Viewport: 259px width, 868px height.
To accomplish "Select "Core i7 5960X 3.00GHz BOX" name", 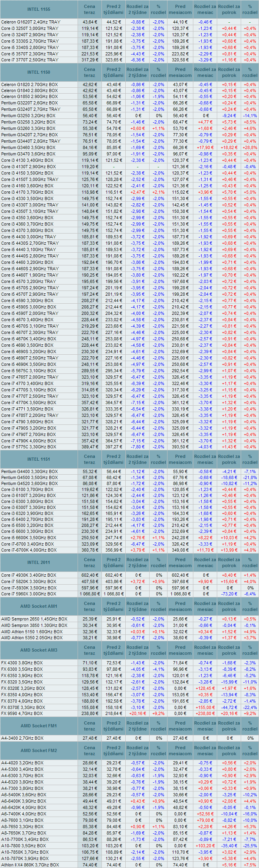I will (x=29, y=594).
